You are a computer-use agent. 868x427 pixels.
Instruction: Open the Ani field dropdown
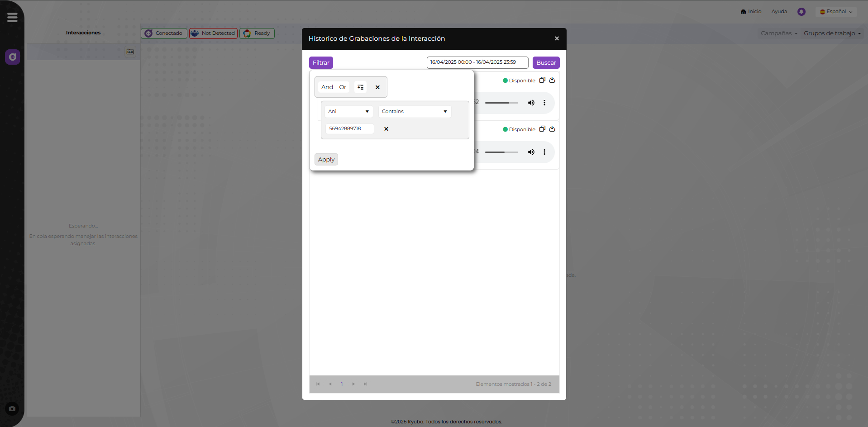point(348,112)
